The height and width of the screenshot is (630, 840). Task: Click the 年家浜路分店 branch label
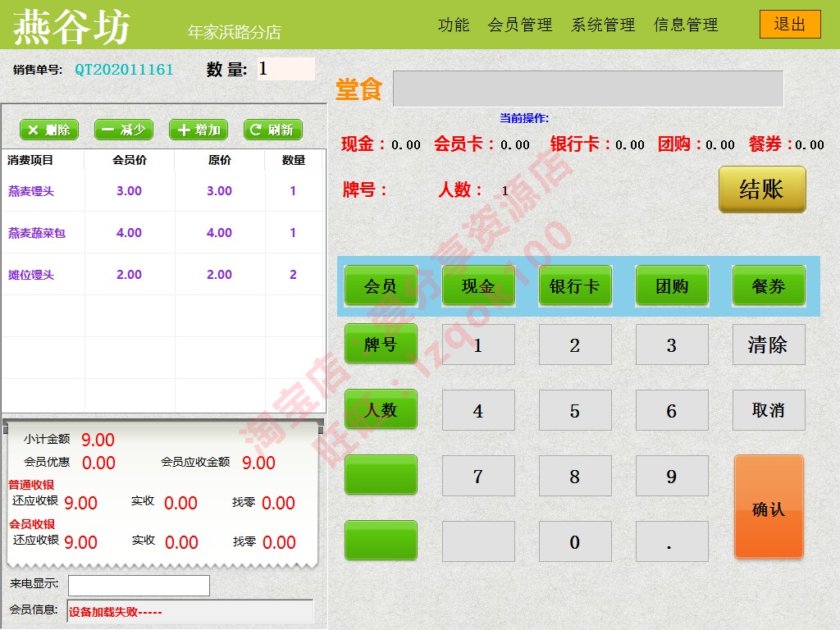tap(234, 32)
